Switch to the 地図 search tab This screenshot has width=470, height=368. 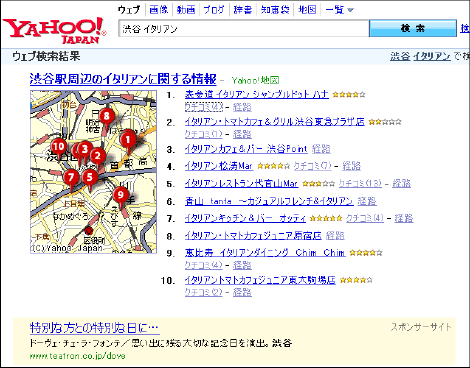point(307,10)
